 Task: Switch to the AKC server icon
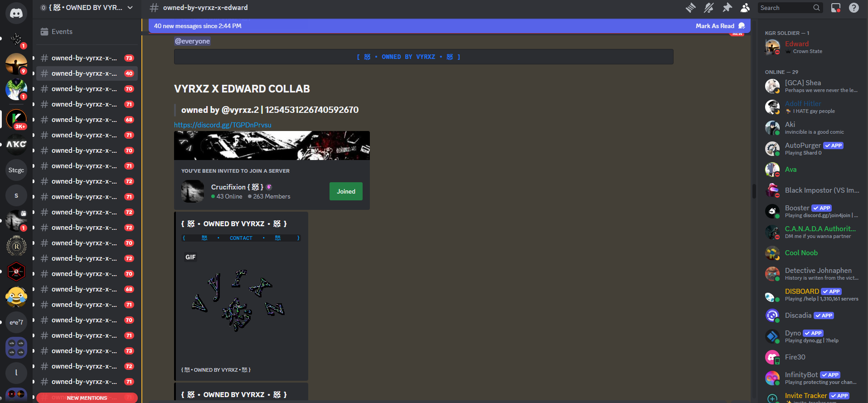tap(16, 145)
